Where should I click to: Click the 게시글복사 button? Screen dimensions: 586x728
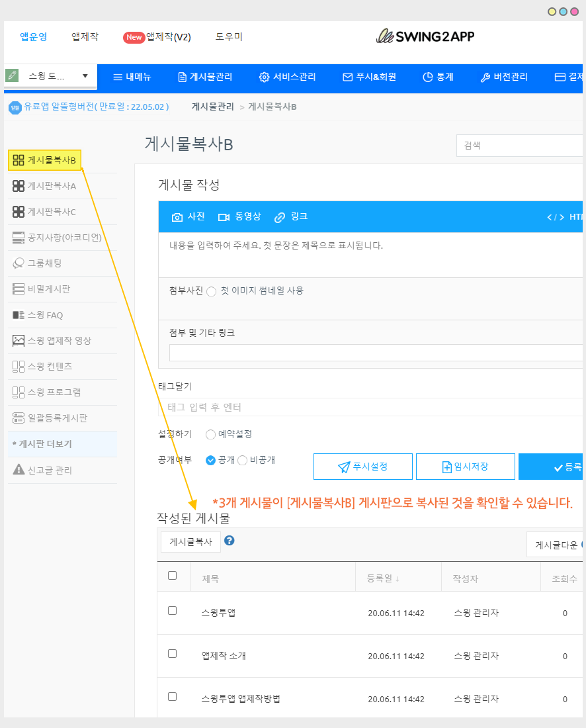[x=190, y=542]
